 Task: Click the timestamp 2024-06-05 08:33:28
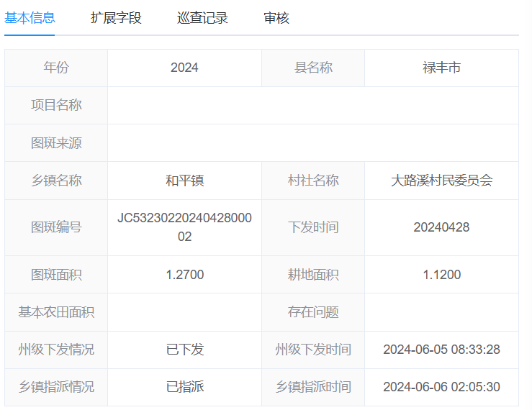441,350
